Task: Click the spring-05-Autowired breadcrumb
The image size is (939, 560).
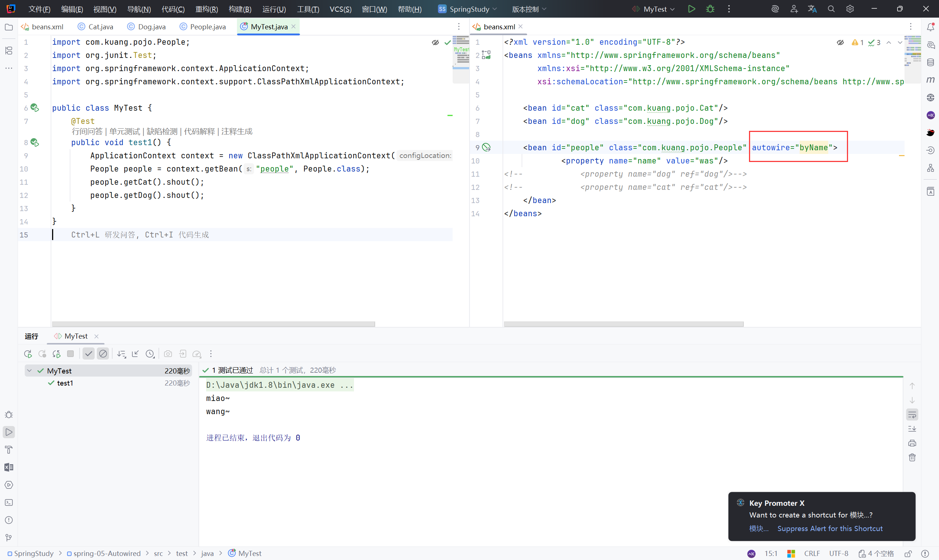Action: (107, 553)
